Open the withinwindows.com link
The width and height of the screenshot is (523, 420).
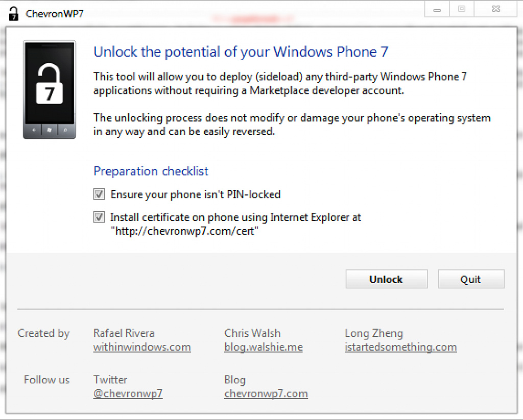coord(142,347)
